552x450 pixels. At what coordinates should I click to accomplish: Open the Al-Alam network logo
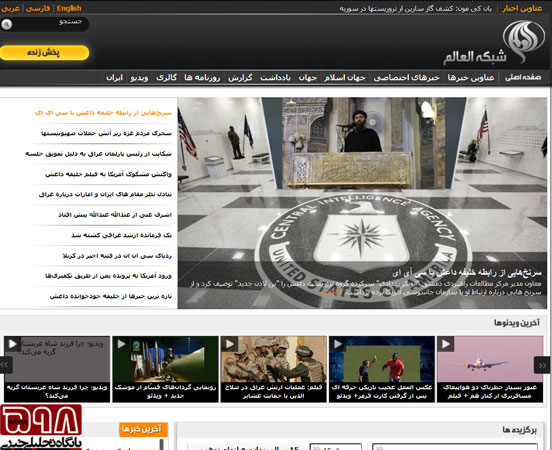tap(494, 44)
